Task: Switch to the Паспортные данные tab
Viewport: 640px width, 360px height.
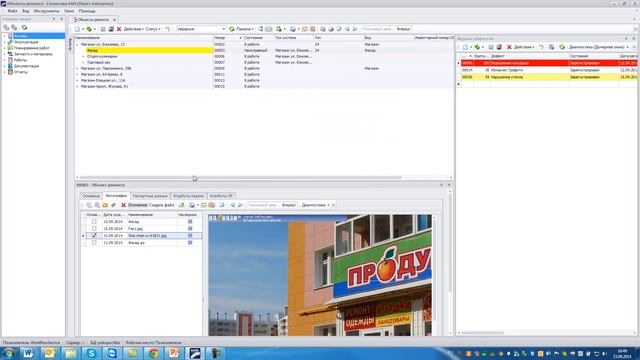Action: [150, 196]
